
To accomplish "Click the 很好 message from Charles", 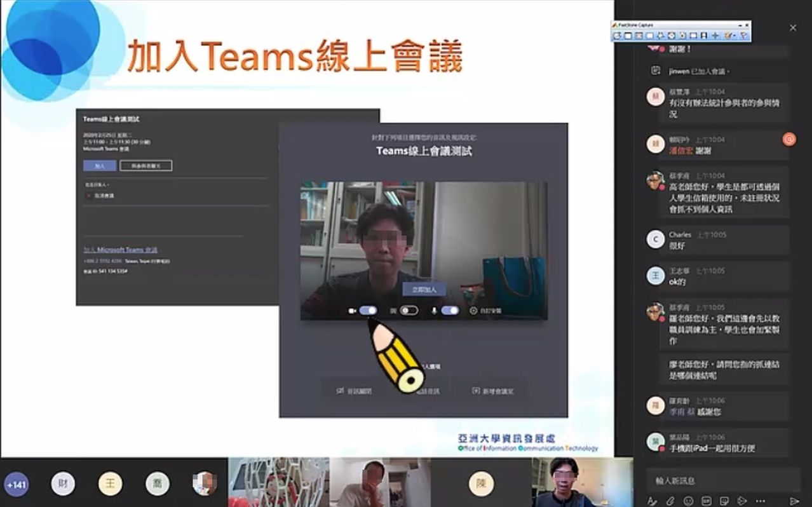I will point(676,245).
